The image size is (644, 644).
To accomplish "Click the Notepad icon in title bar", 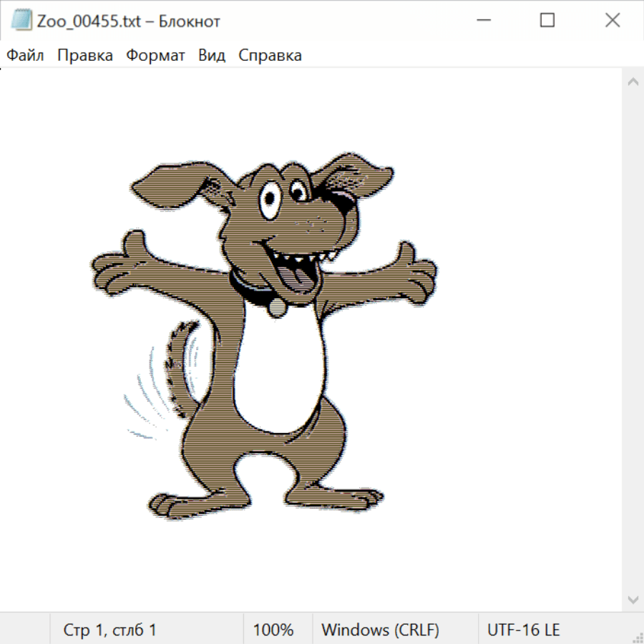I will point(21,21).
